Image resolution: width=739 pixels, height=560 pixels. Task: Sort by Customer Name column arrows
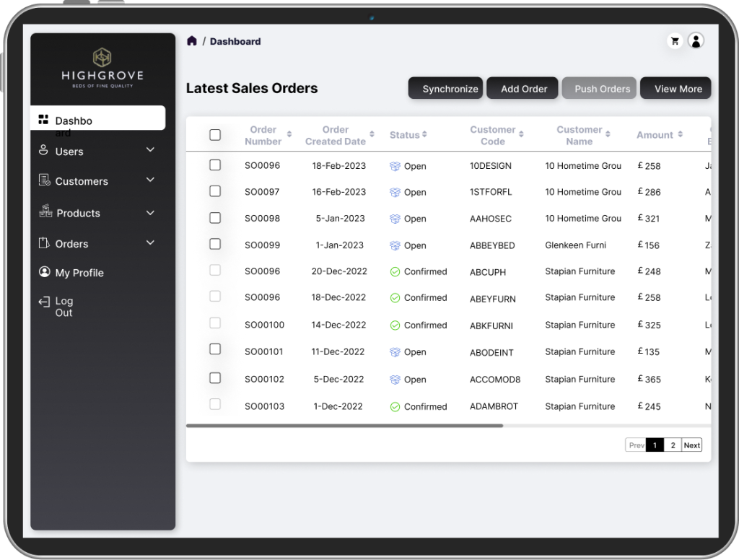point(608,134)
